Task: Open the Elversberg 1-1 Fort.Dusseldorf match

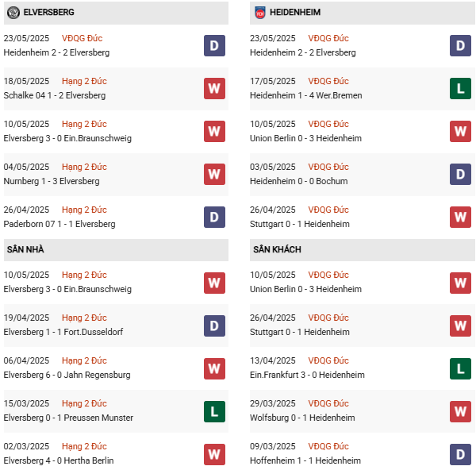Action: [x=63, y=332]
